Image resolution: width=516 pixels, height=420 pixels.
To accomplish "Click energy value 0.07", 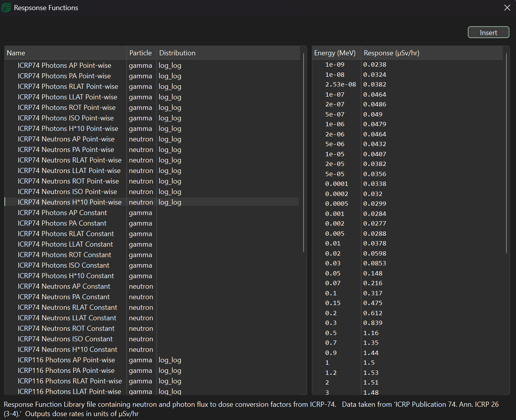I will pyautogui.click(x=333, y=283).
